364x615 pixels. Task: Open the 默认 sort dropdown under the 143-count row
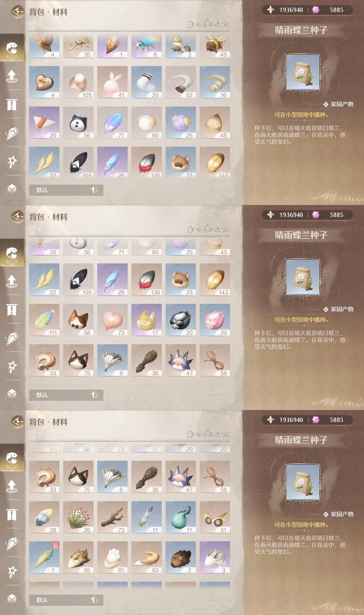coord(58,190)
